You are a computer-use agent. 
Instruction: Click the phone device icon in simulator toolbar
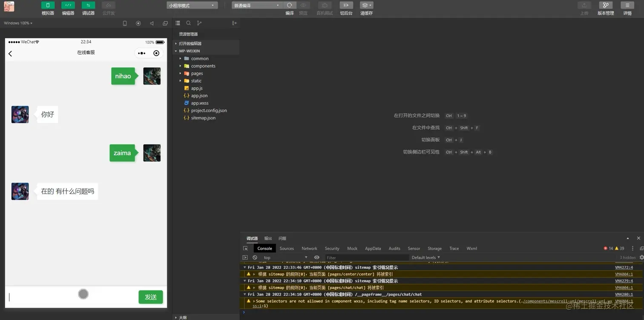pos(125,23)
